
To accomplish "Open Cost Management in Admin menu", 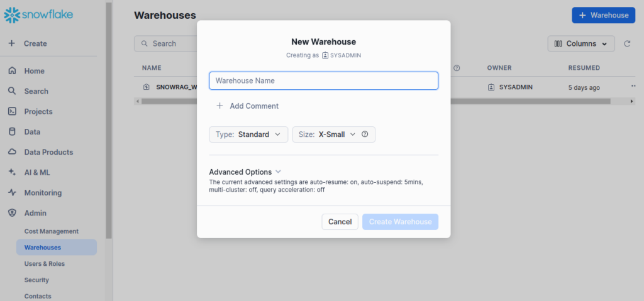I will pos(52,231).
